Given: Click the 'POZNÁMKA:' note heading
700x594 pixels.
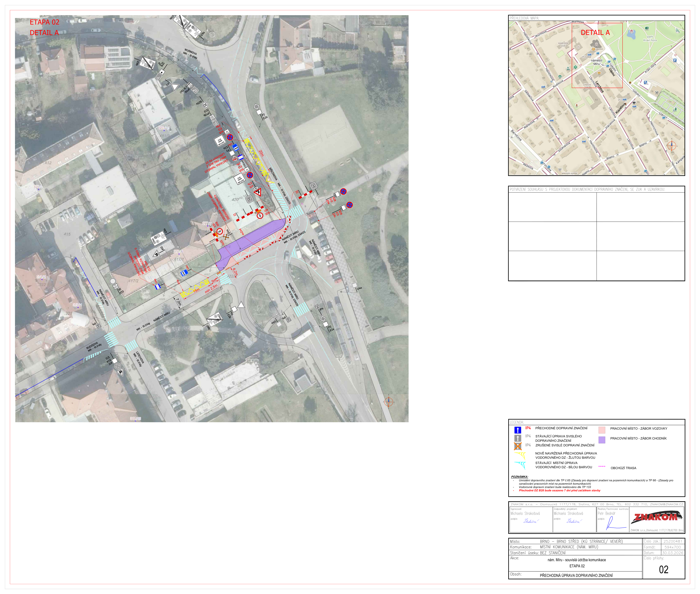Looking at the screenshot, I should (x=519, y=477).
